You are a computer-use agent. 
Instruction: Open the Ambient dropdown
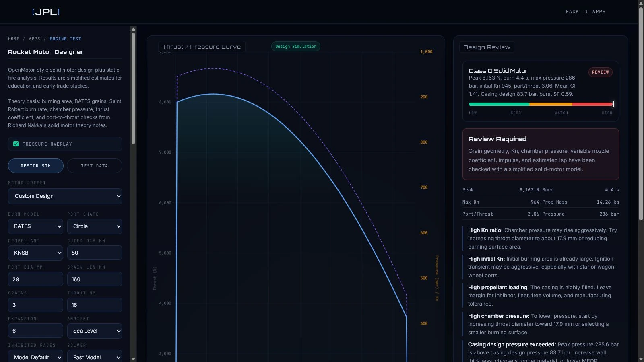click(x=95, y=331)
